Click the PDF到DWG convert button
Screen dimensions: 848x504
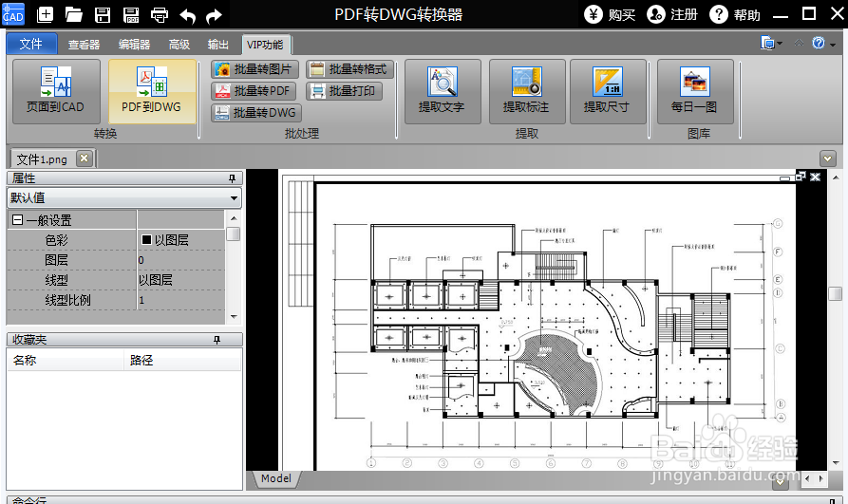pos(152,91)
